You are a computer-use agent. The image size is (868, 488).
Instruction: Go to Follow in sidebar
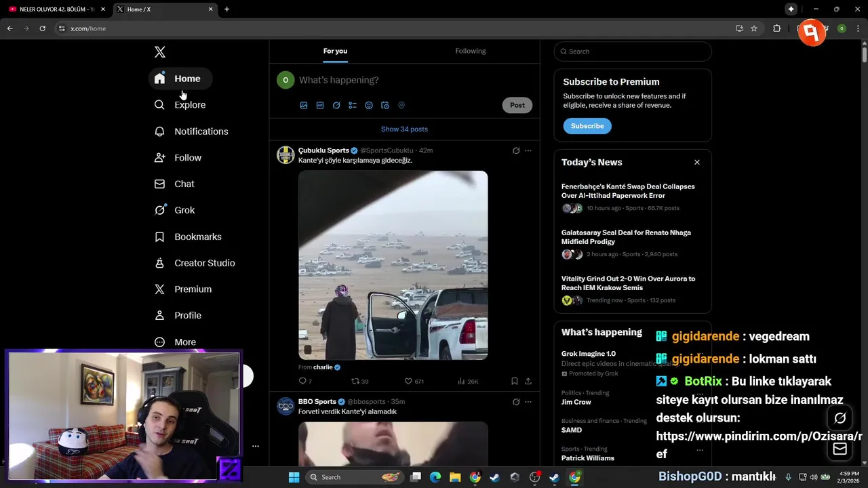(178, 158)
